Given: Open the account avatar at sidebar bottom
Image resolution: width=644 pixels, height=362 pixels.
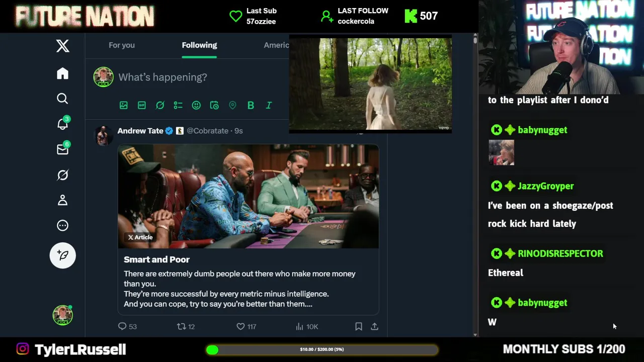Looking at the screenshot, I should point(63,315).
